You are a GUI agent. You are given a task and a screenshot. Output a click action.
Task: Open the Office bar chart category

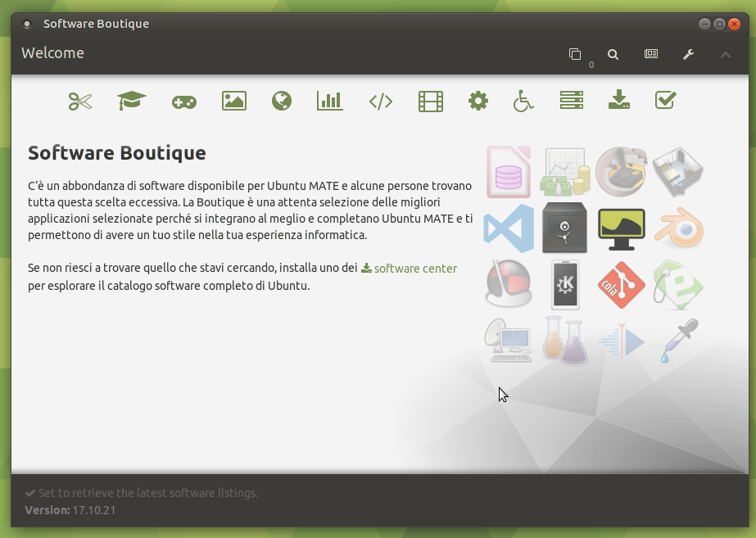(x=330, y=101)
